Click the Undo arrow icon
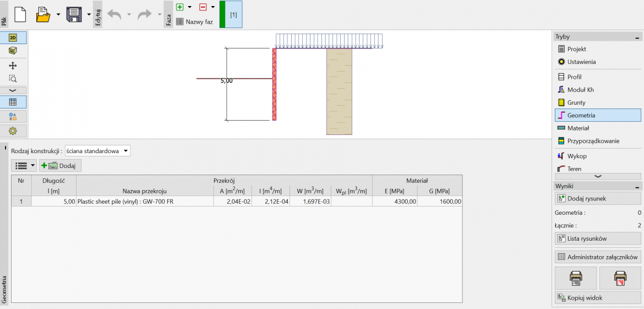The height and width of the screenshot is (309, 644). [x=114, y=14]
